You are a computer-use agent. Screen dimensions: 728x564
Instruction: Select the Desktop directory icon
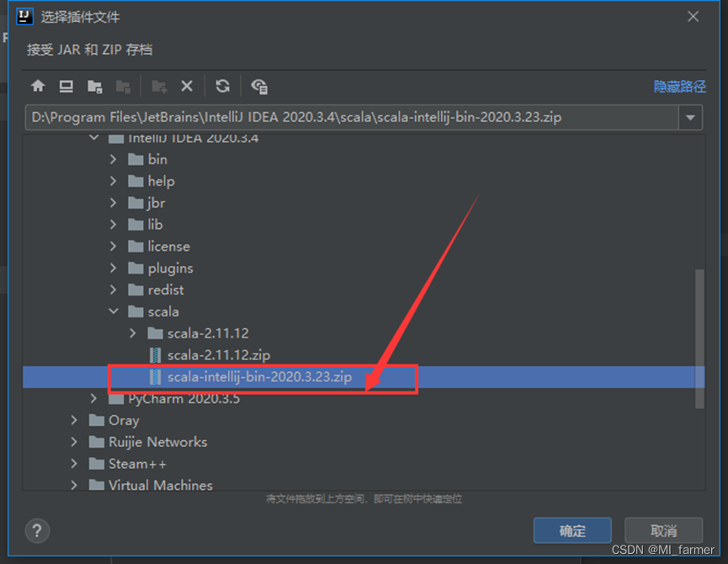tap(66, 86)
